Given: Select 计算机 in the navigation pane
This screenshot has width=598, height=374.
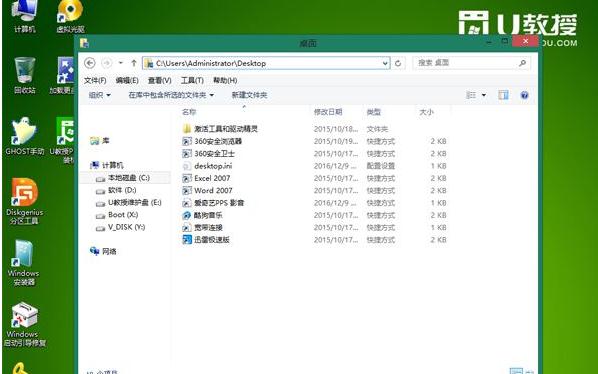Looking at the screenshot, I should (x=107, y=165).
